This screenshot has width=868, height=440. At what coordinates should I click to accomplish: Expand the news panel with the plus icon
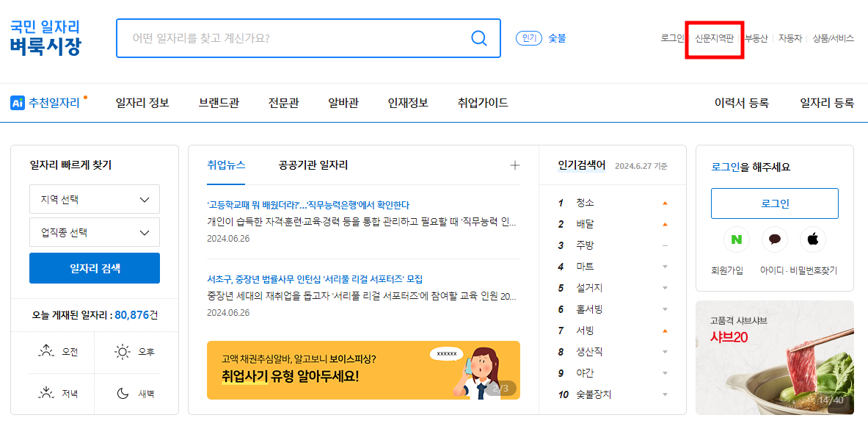pos(514,165)
